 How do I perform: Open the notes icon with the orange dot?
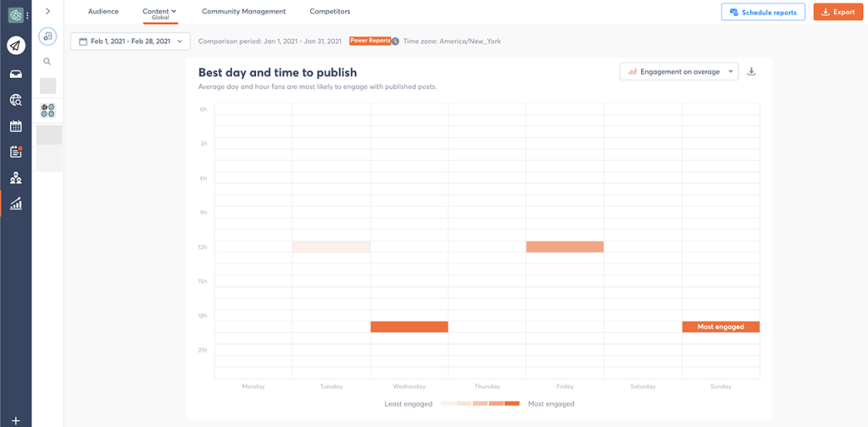[x=16, y=152]
